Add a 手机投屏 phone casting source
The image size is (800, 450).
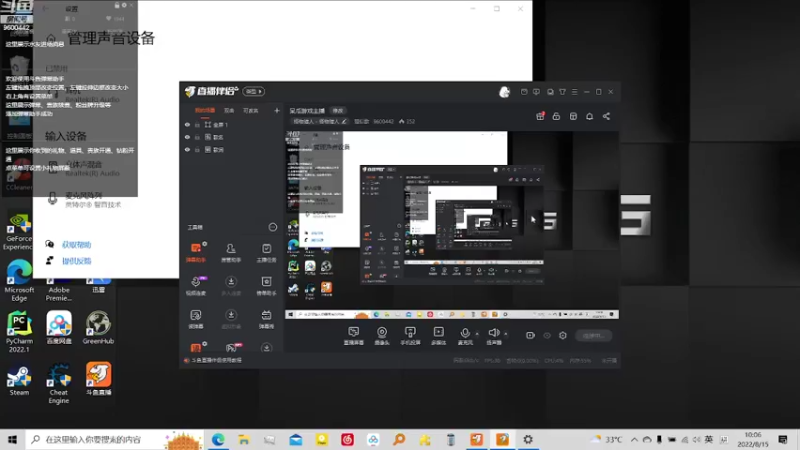pyautogui.click(x=410, y=336)
